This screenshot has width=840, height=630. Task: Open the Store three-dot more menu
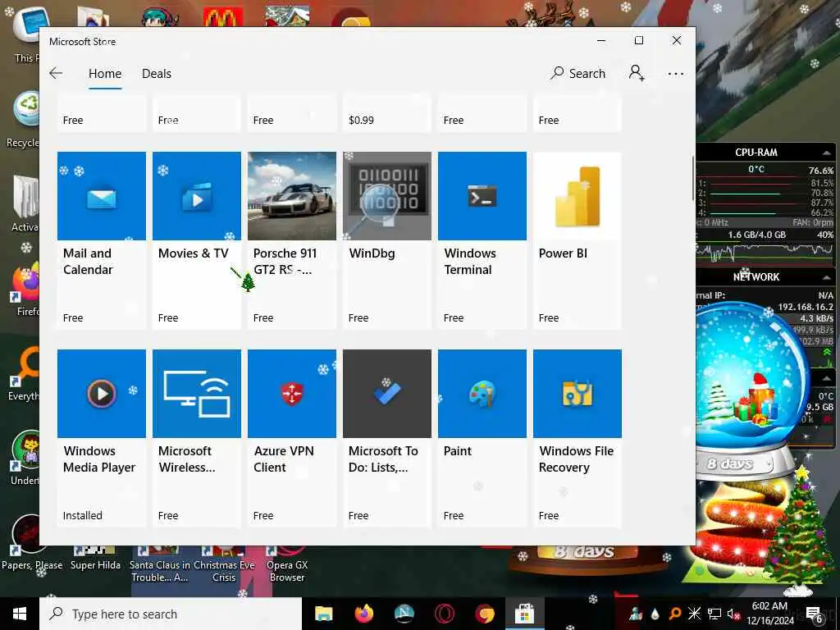click(676, 74)
